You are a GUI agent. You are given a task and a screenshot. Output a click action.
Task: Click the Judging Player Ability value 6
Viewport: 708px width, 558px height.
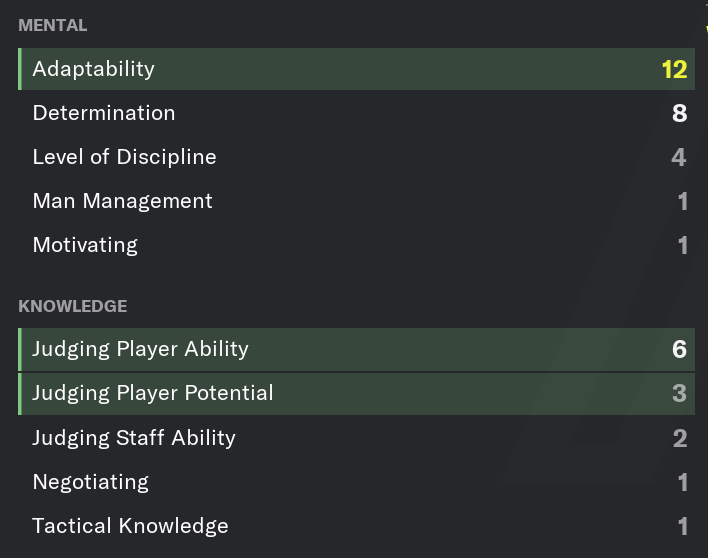(x=680, y=349)
